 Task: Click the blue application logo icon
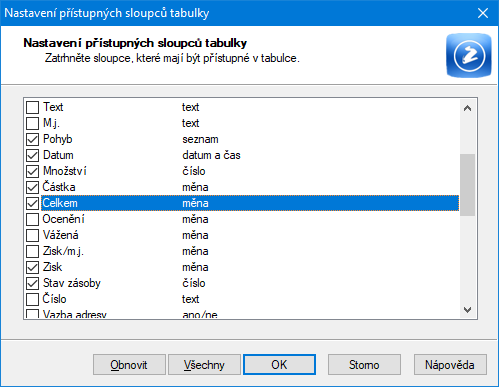(x=469, y=55)
